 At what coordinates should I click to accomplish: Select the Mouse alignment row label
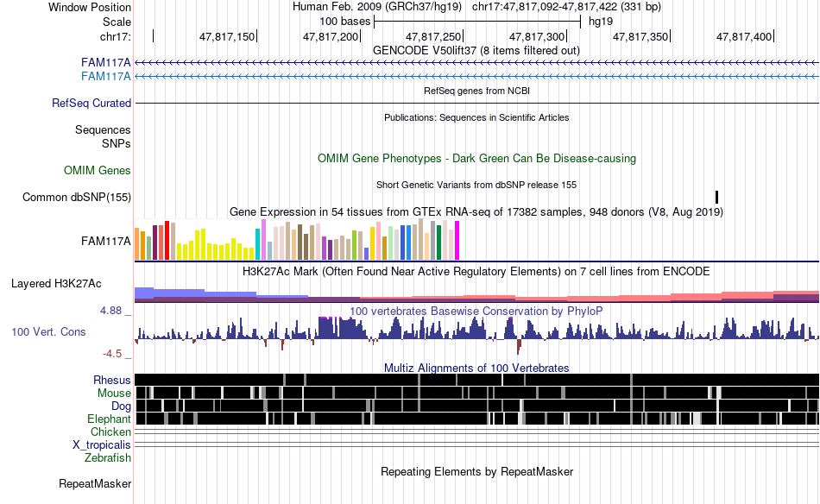tap(114, 394)
